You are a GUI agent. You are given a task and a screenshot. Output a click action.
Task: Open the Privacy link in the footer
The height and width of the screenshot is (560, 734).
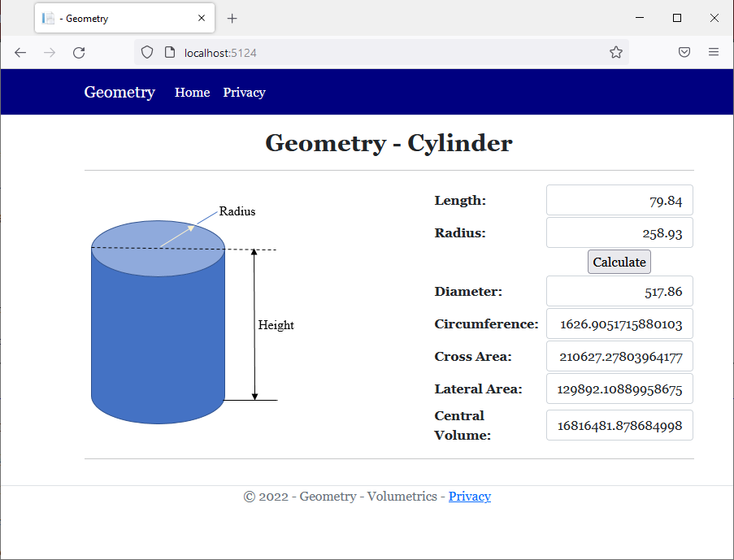(x=470, y=497)
